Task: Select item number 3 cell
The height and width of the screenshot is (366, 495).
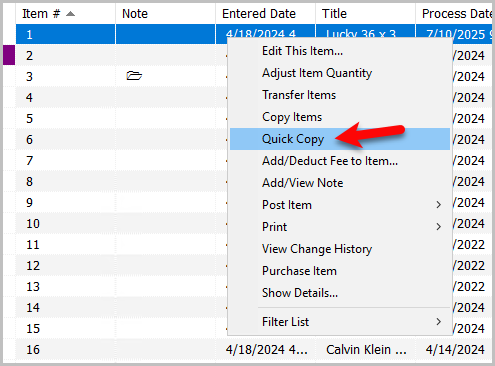Action: click(66, 76)
